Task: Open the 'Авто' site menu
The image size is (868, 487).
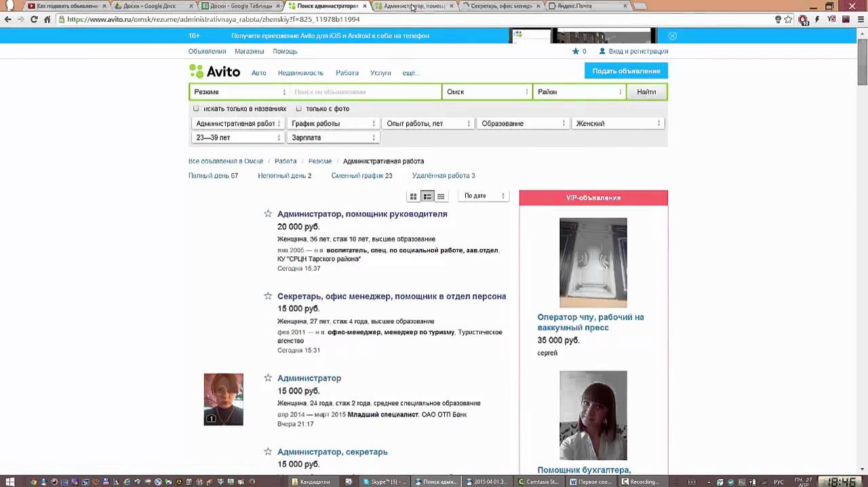Action: (259, 73)
